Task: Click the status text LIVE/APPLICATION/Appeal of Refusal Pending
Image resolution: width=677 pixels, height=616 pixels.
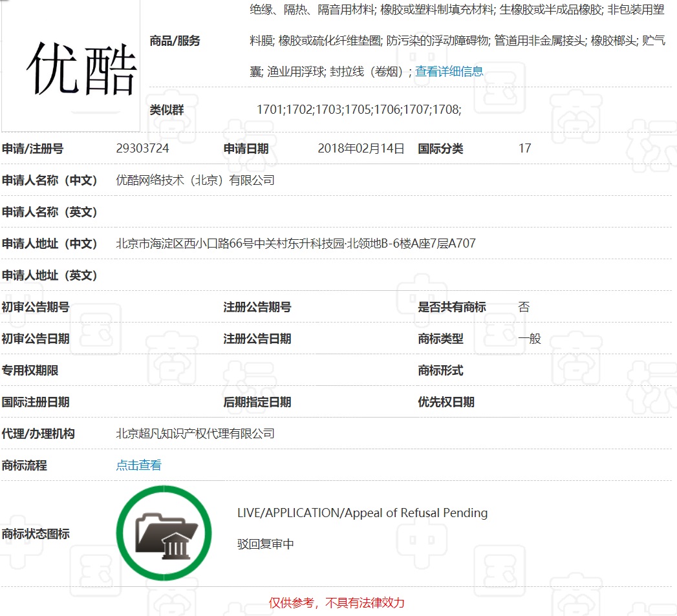Action: pyautogui.click(x=362, y=513)
